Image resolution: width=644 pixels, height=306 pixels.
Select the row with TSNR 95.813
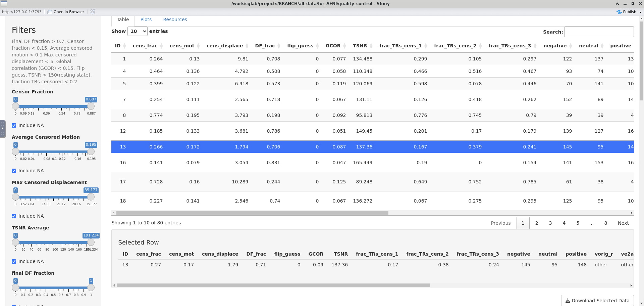tap(372, 115)
